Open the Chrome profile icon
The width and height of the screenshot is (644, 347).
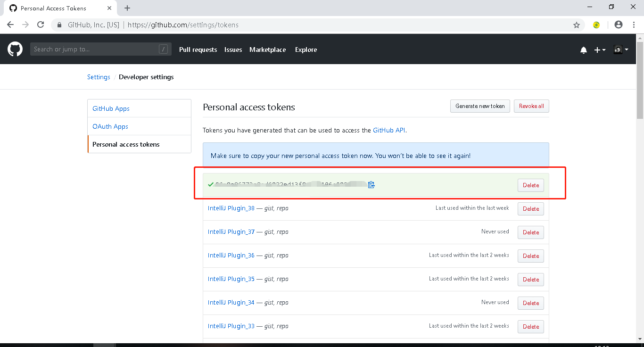click(x=619, y=25)
